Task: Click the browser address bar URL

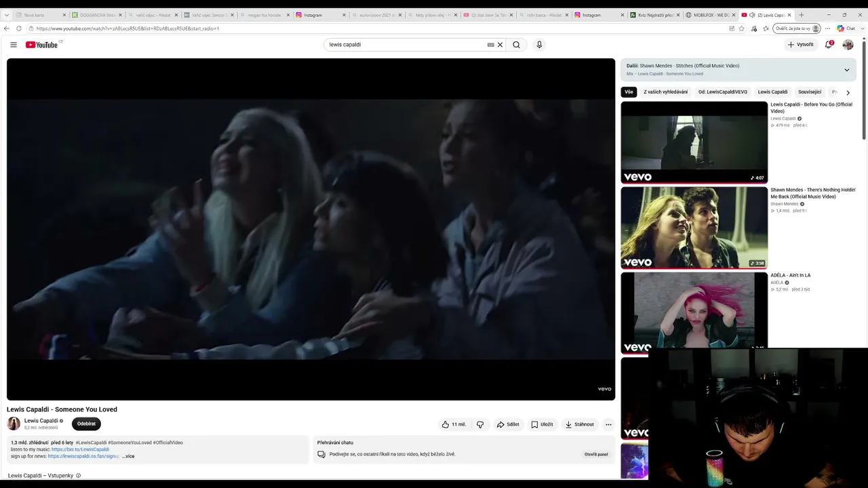Action: pyautogui.click(x=127, y=28)
